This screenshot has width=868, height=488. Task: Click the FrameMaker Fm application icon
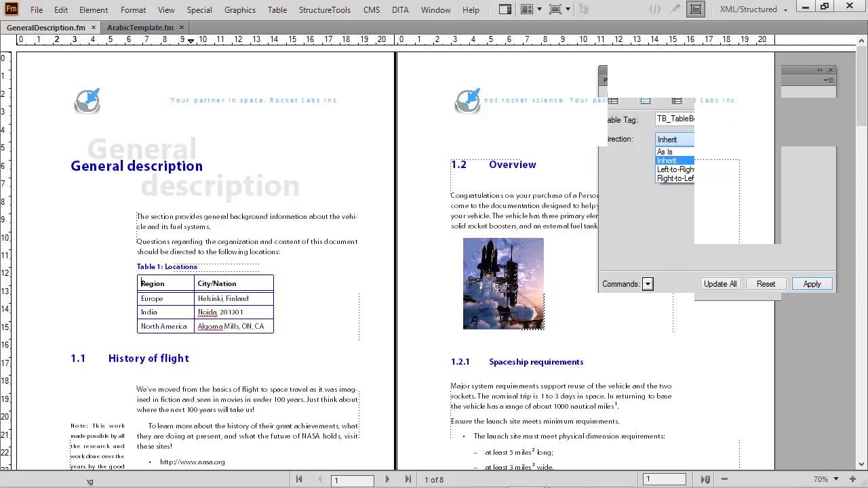pos(12,9)
